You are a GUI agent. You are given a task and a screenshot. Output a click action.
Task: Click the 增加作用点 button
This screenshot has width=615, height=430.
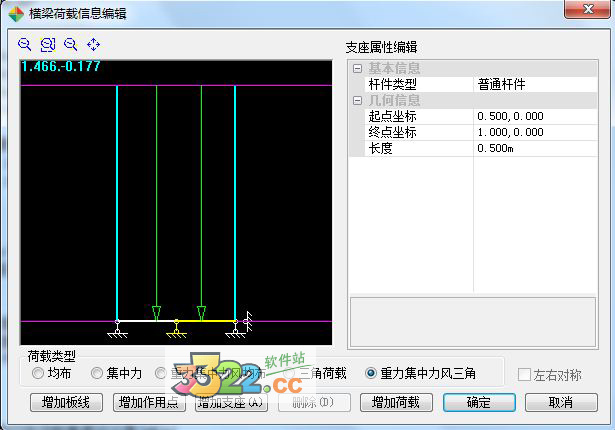149,403
